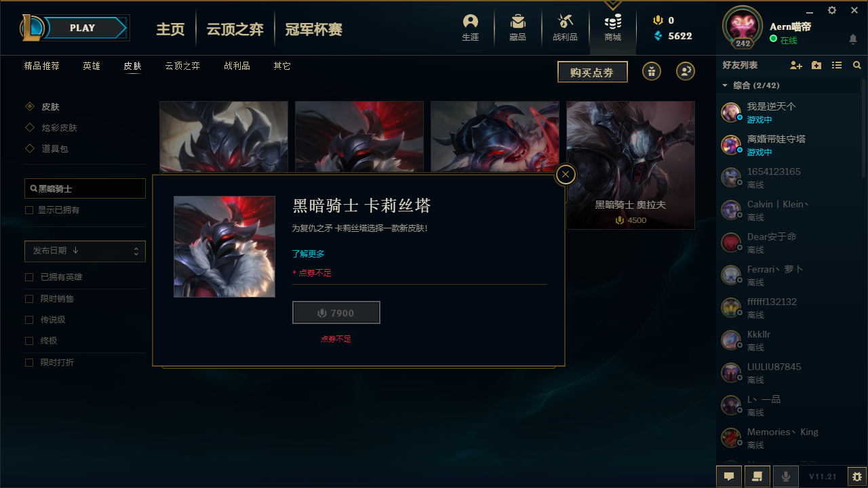Viewport: 868px width, 488px height.
Task: Open the 战利品 loot icon
Action: click(x=565, y=28)
